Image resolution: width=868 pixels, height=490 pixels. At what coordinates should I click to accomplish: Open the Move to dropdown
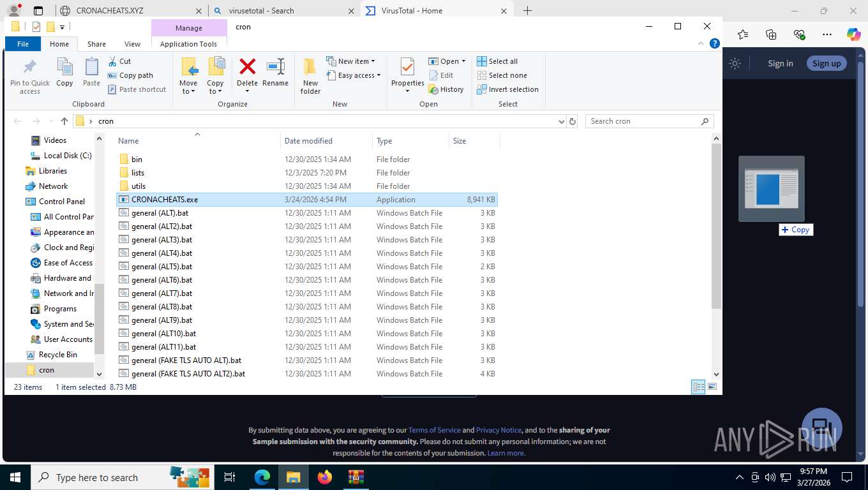tap(188, 76)
